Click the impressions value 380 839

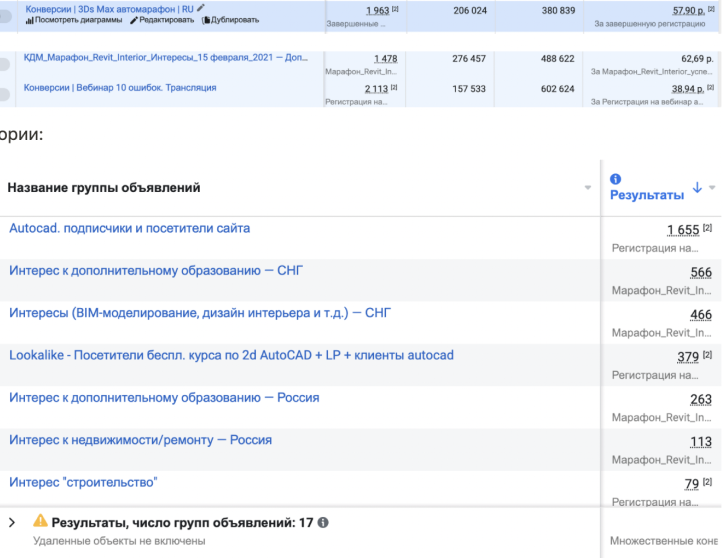pos(558,11)
